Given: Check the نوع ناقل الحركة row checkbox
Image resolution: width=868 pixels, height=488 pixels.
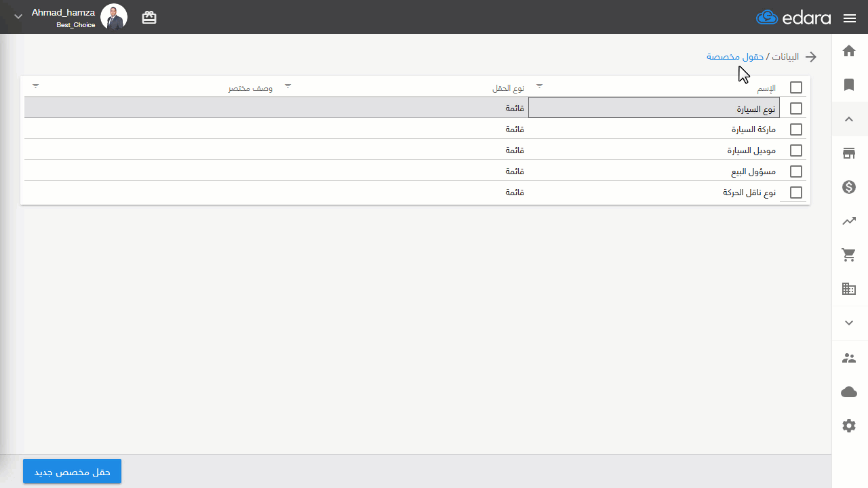Looking at the screenshot, I should tap(796, 192).
